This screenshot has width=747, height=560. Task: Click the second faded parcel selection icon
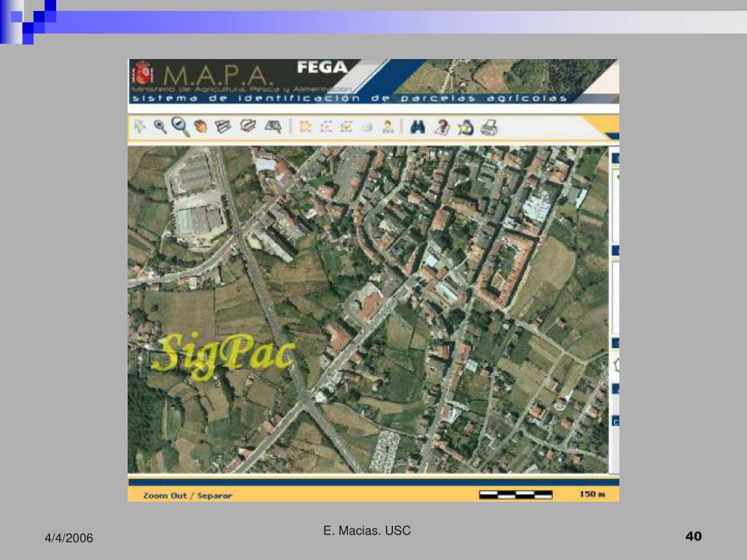tap(326, 127)
